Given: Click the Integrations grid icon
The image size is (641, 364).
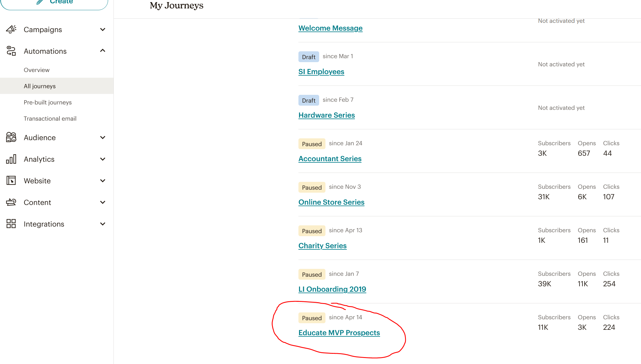Looking at the screenshot, I should [11, 224].
